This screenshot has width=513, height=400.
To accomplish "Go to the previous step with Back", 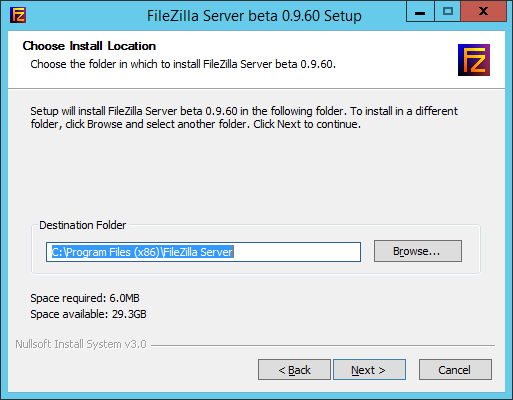I will [294, 370].
